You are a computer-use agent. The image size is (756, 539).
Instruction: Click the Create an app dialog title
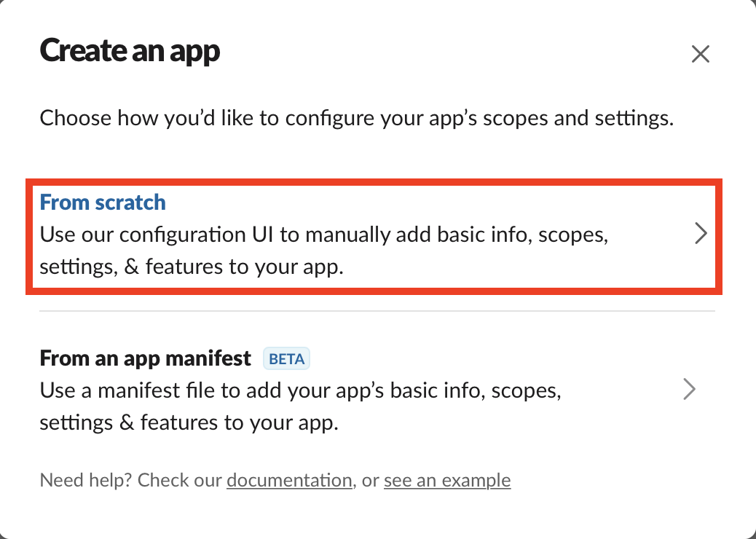(130, 51)
